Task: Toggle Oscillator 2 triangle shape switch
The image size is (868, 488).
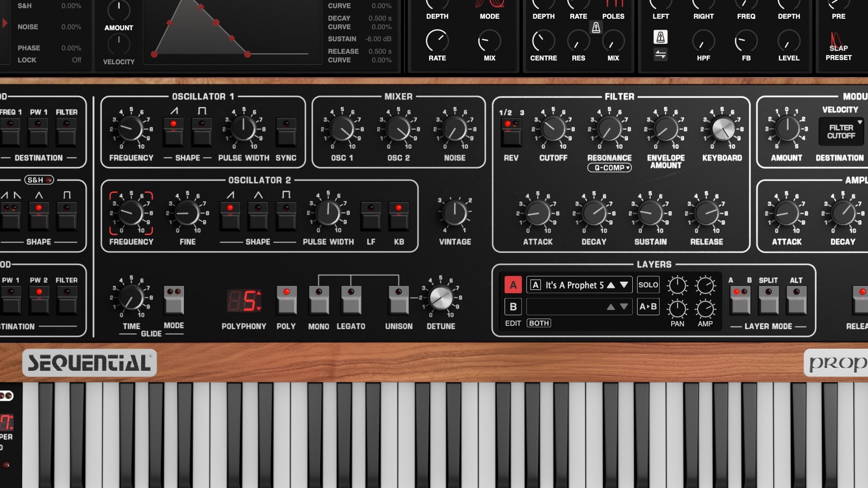Action: (x=258, y=216)
